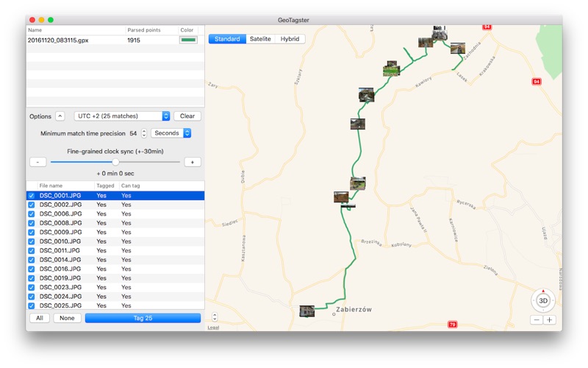588x368 pixels.
Task: Click the map stepper control near Legal
Action: (215, 317)
